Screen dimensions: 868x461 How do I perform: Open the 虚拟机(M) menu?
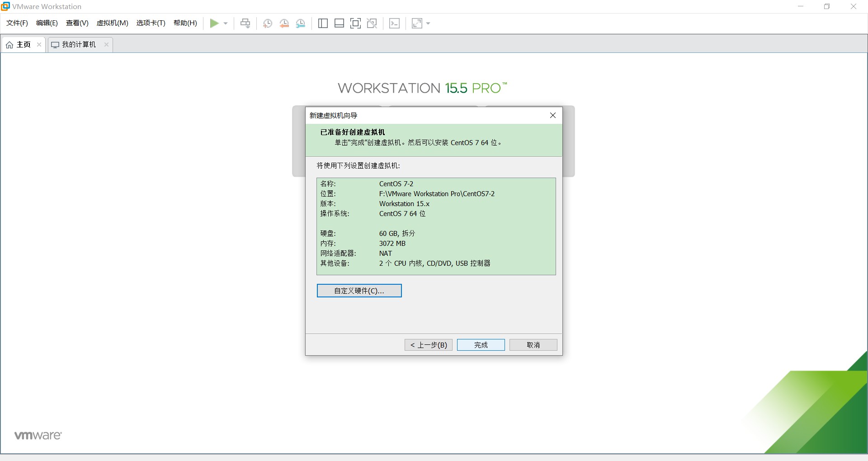pyautogui.click(x=113, y=23)
